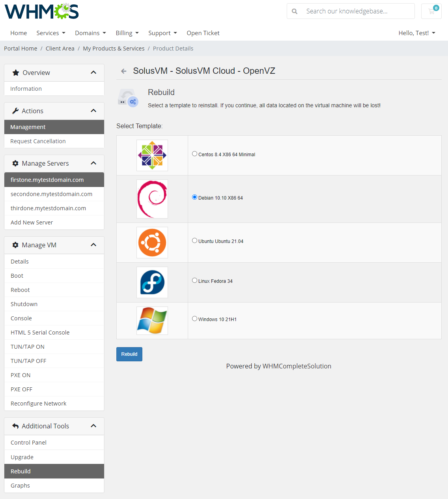448x499 pixels.
Task: Open the Billing menu
Action: (x=127, y=33)
